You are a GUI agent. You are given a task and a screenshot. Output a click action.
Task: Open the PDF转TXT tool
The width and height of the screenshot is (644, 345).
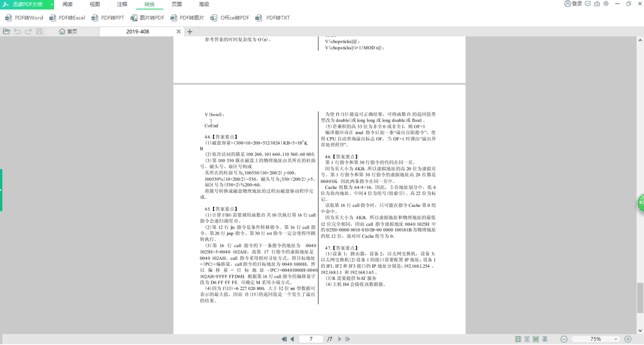[273, 17]
